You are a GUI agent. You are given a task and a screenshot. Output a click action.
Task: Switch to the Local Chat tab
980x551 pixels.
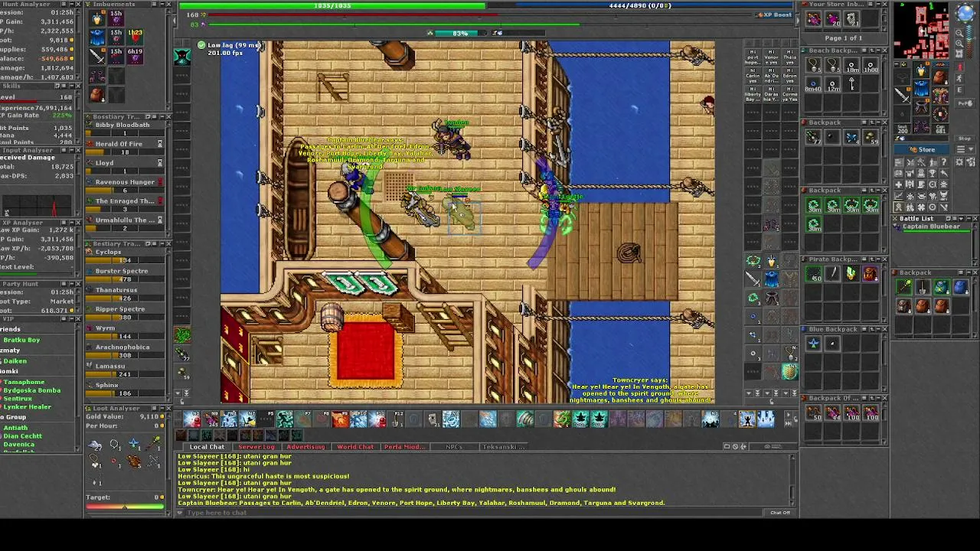coord(207,447)
